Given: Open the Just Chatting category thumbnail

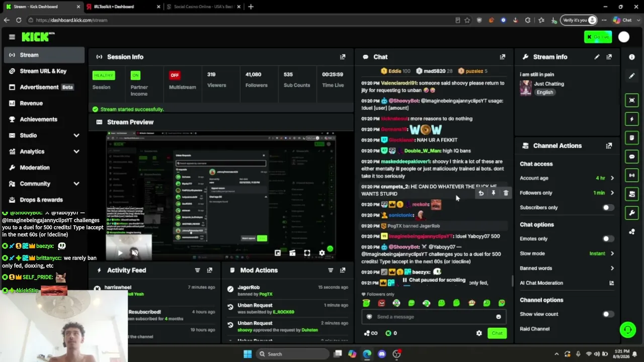Looking at the screenshot, I should [526, 88].
